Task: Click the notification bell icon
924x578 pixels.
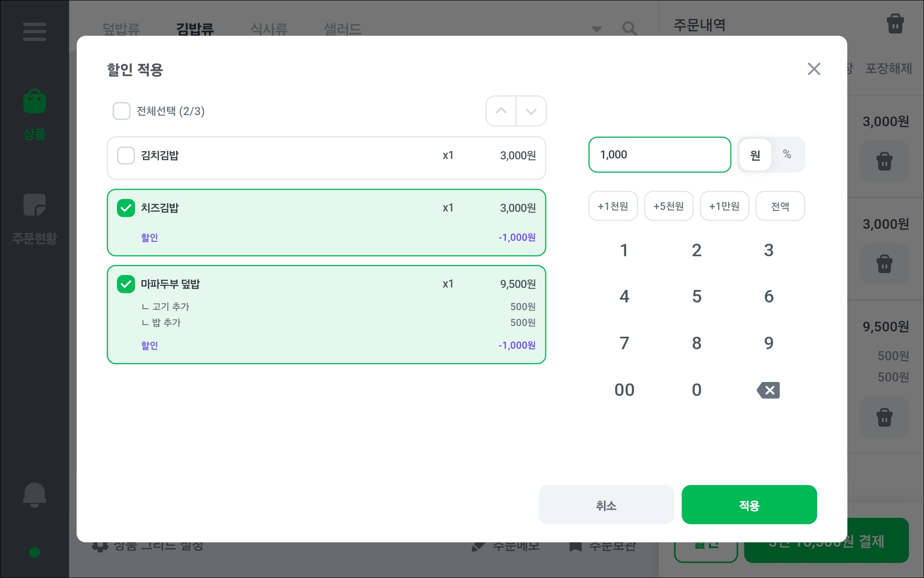Action: click(x=34, y=495)
